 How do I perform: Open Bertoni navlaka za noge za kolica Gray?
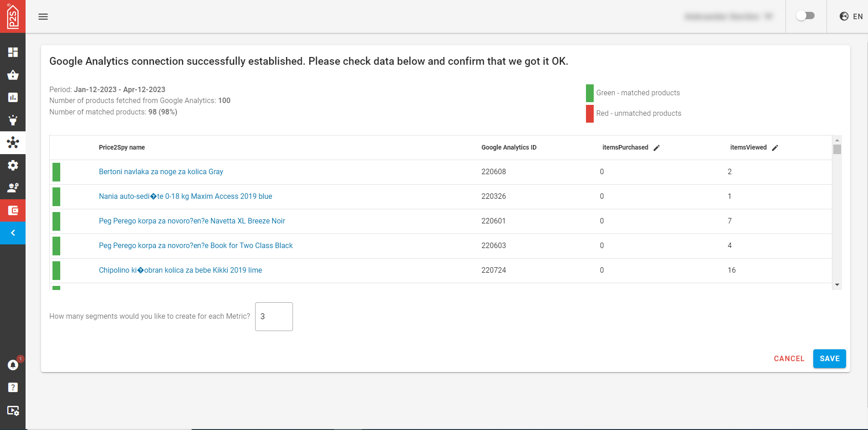tap(161, 172)
